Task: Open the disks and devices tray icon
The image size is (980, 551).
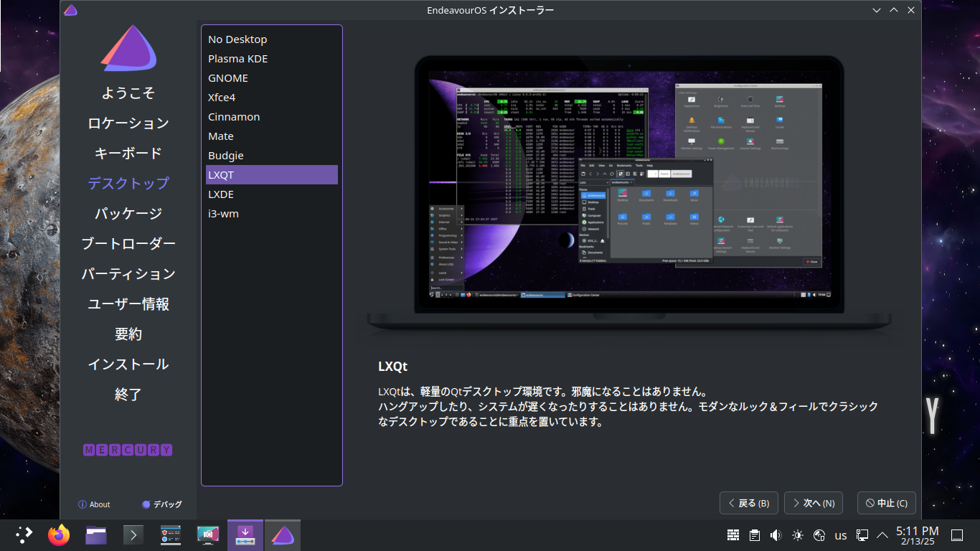Action: 819,535
